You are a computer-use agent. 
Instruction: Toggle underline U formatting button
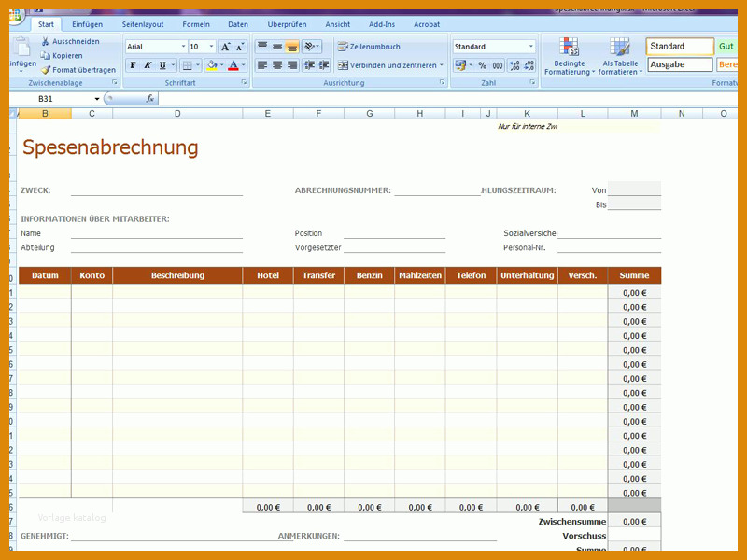pyautogui.click(x=162, y=65)
